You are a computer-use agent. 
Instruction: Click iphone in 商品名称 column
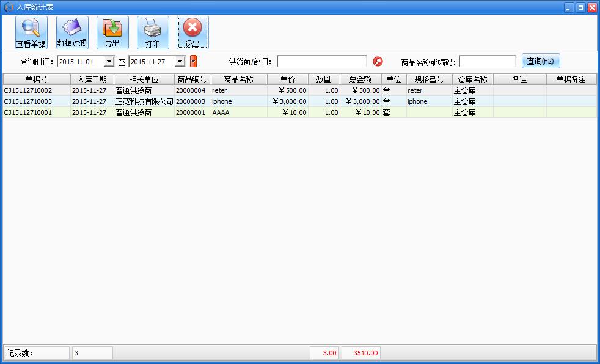(239, 101)
